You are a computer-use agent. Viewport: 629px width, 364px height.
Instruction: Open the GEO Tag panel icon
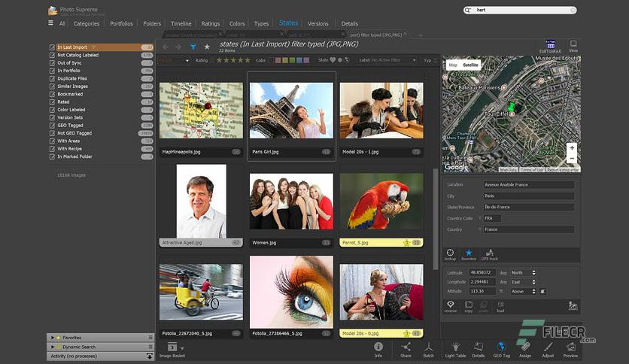pyautogui.click(x=501, y=347)
